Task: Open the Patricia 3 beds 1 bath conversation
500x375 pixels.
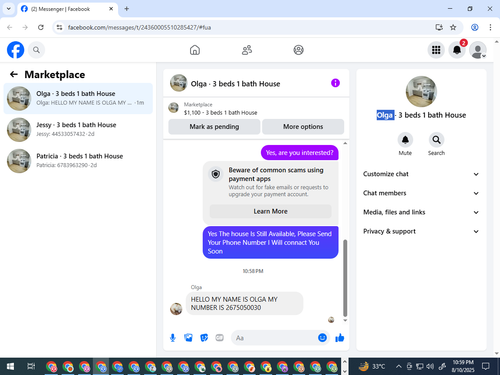Action: pyautogui.click(x=78, y=161)
